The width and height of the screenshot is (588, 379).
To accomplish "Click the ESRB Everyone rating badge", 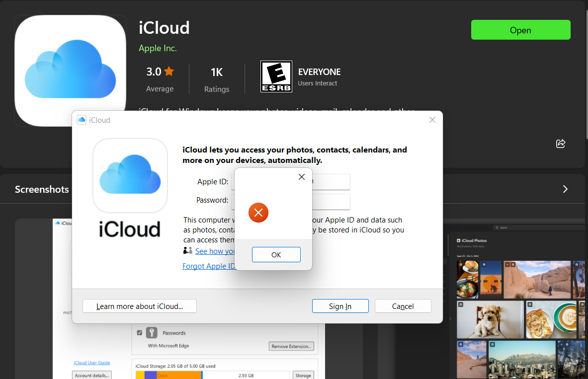I will pyautogui.click(x=276, y=76).
